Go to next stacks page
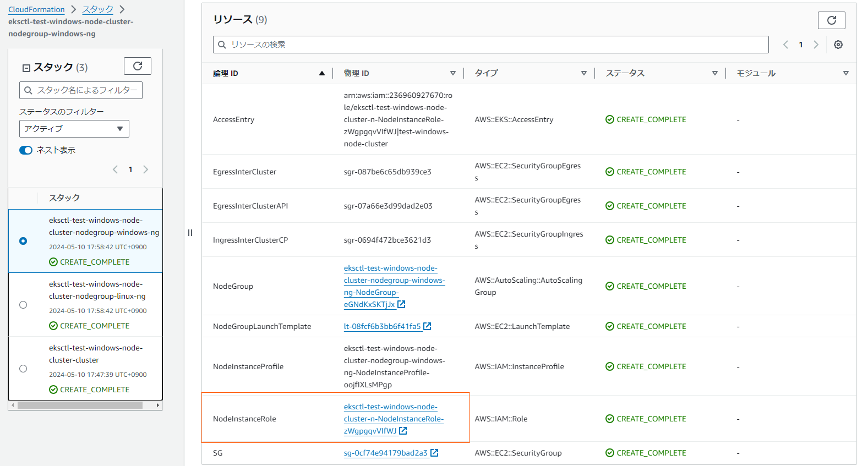Screen dimensions: 868x466 [x=145, y=169]
